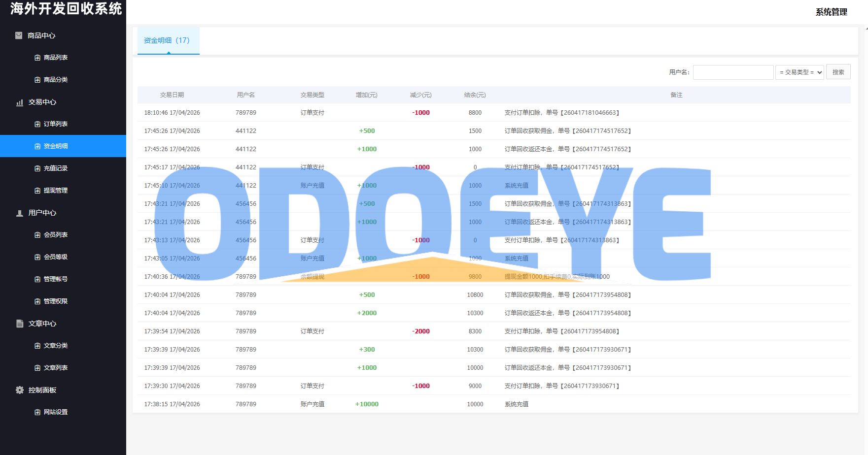Expand the 交易中心 menu group

click(42, 102)
